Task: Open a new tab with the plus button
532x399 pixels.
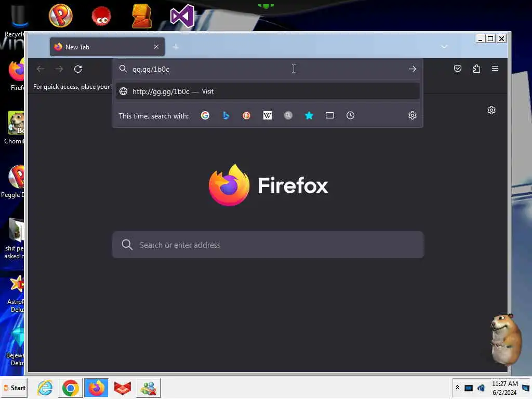Action: point(176,47)
